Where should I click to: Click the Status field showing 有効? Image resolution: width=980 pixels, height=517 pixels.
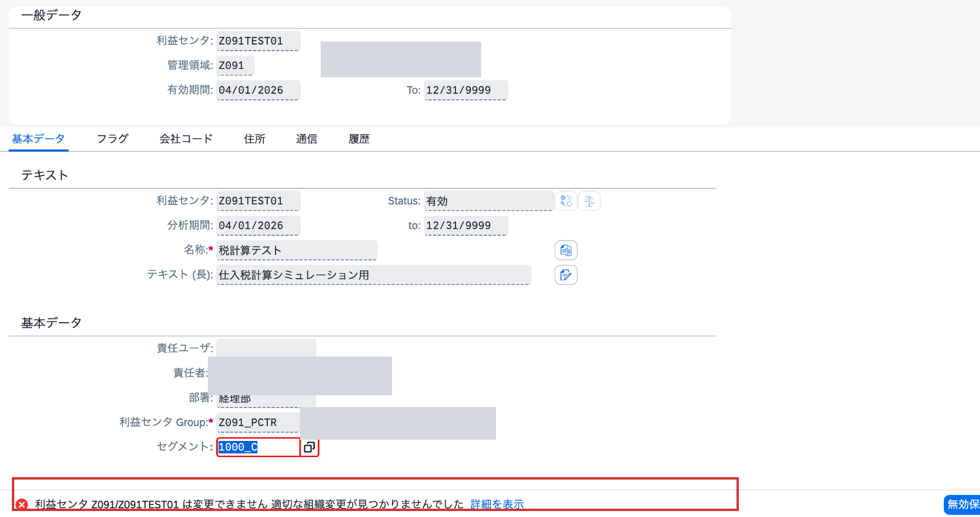[489, 201]
